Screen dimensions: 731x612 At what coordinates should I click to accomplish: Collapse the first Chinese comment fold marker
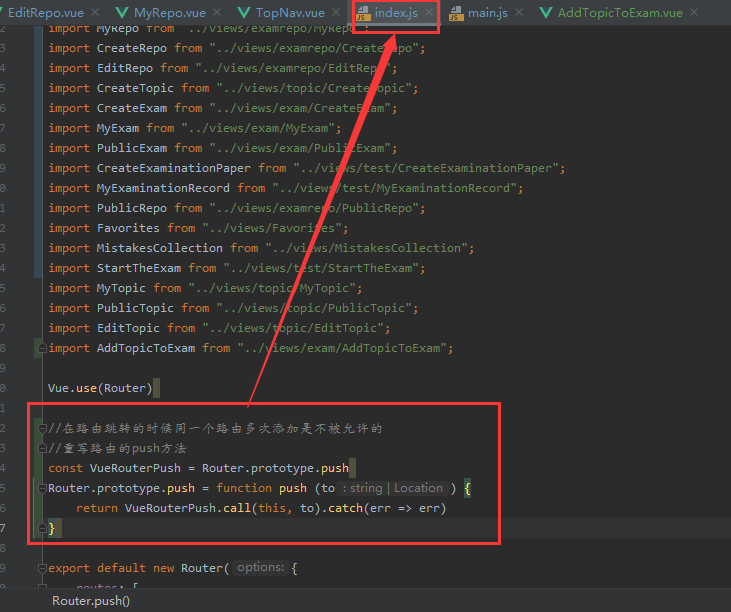[42, 428]
